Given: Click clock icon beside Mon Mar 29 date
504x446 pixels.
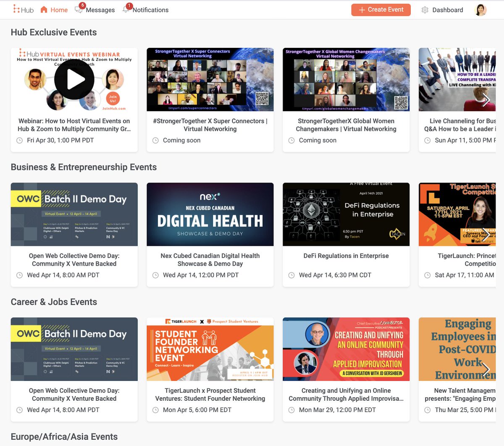Looking at the screenshot, I should tap(291, 410).
